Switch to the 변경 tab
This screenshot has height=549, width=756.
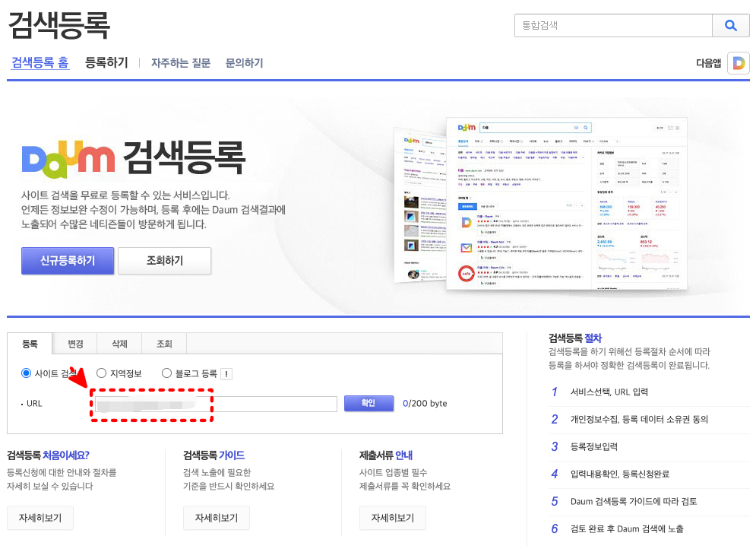(74, 344)
